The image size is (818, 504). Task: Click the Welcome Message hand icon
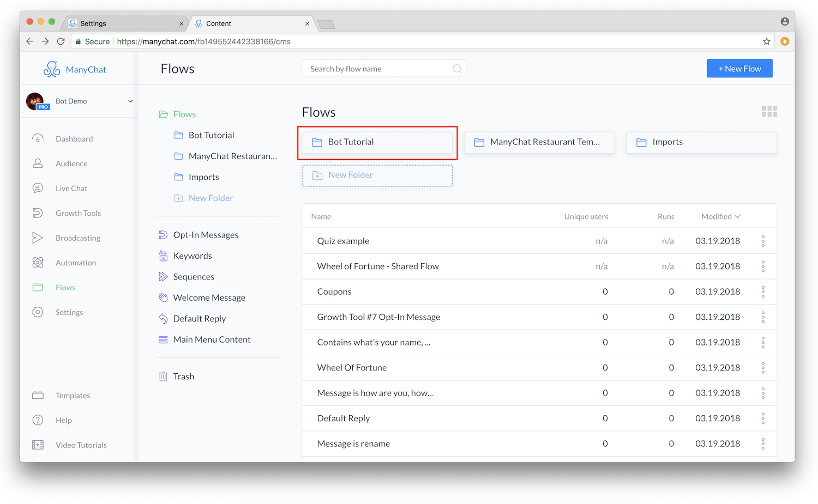tap(163, 297)
